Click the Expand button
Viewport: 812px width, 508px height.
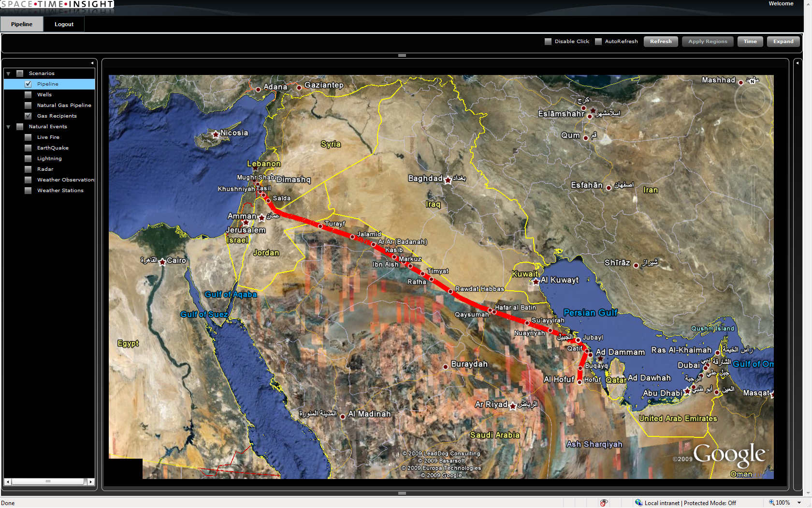pos(783,42)
